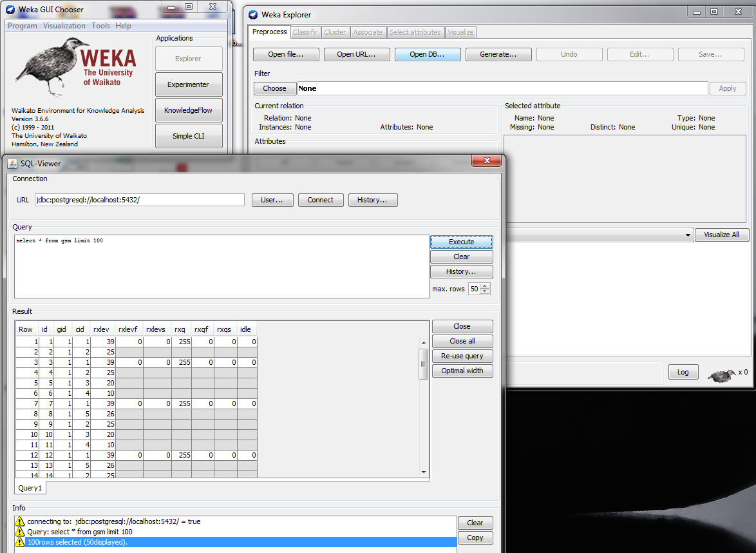The image size is (756, 553).
Task: Select the Visualize tab
Action: point(460,32)
